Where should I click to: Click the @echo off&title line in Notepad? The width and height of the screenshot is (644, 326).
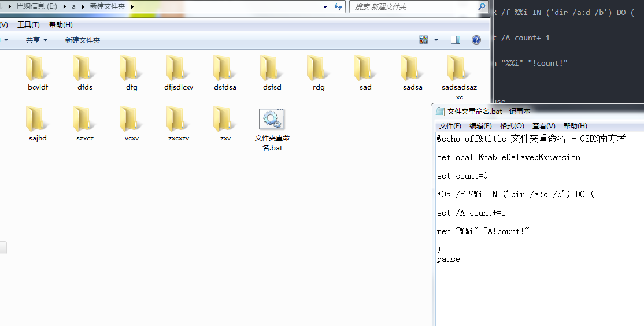[x=531, y=138]
